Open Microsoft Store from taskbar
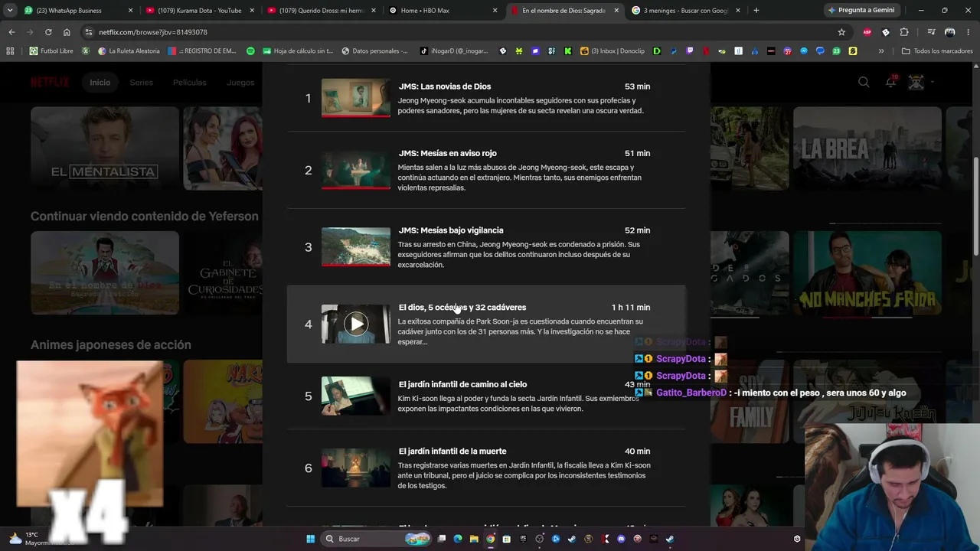980x551 pixels. click(x=506, y=539)
